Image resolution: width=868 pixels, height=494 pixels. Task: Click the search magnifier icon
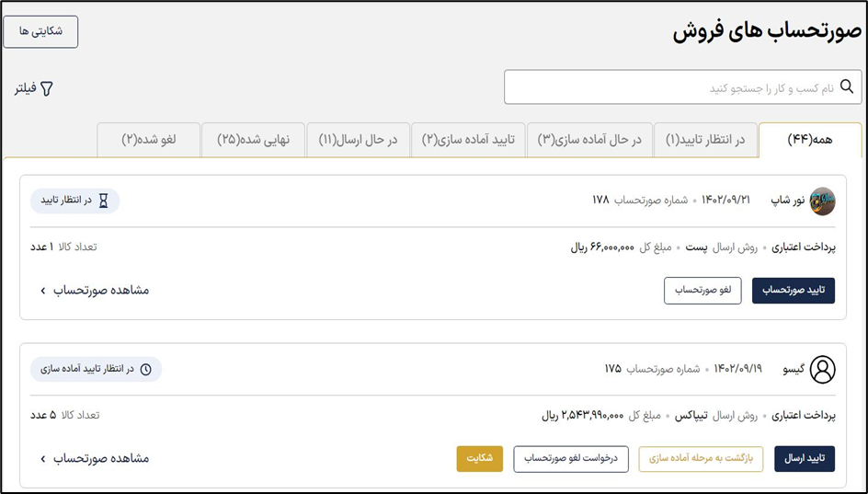click(x=847, y=87)
